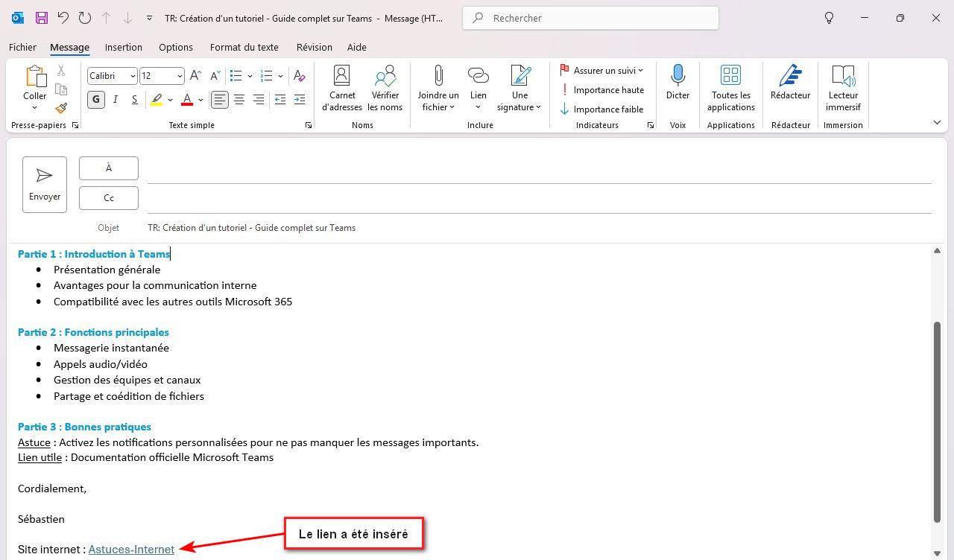Align text to the right
The height and width of the screenshot is (560, 954).
pyautogui.click(x=259, y=99)
